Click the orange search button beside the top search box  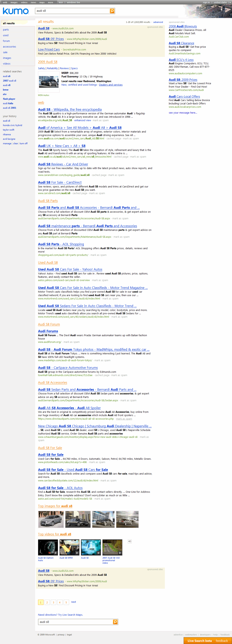point(112,11)
